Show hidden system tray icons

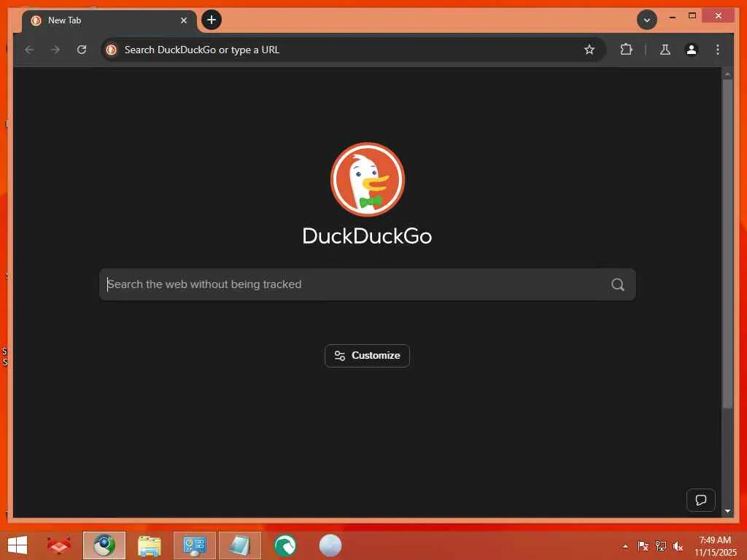click(625, 546)
